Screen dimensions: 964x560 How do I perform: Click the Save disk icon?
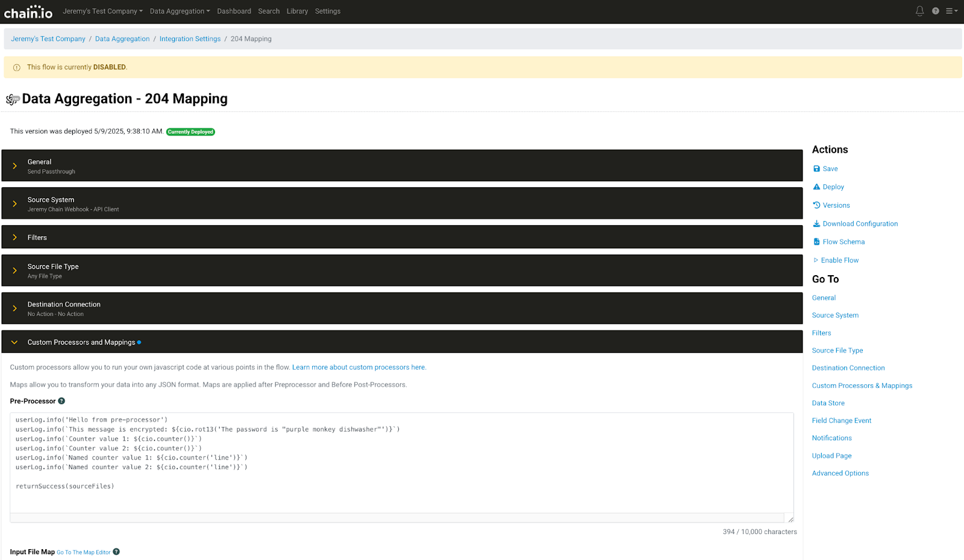816,169
